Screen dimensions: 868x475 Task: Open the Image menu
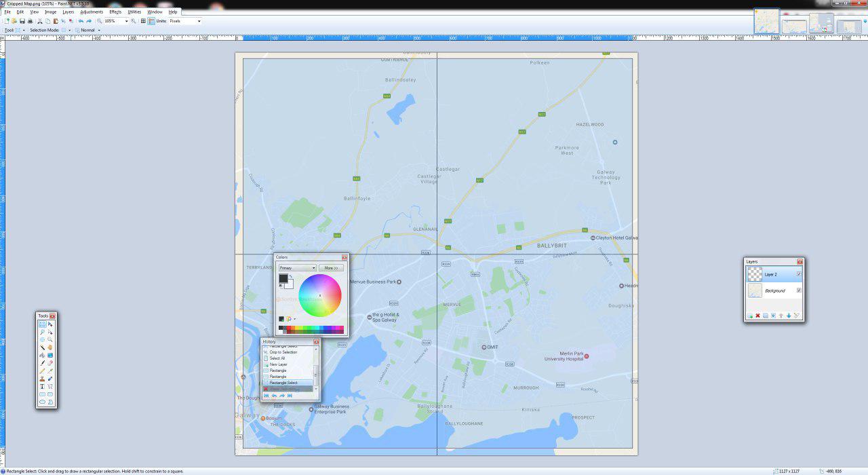51,12
